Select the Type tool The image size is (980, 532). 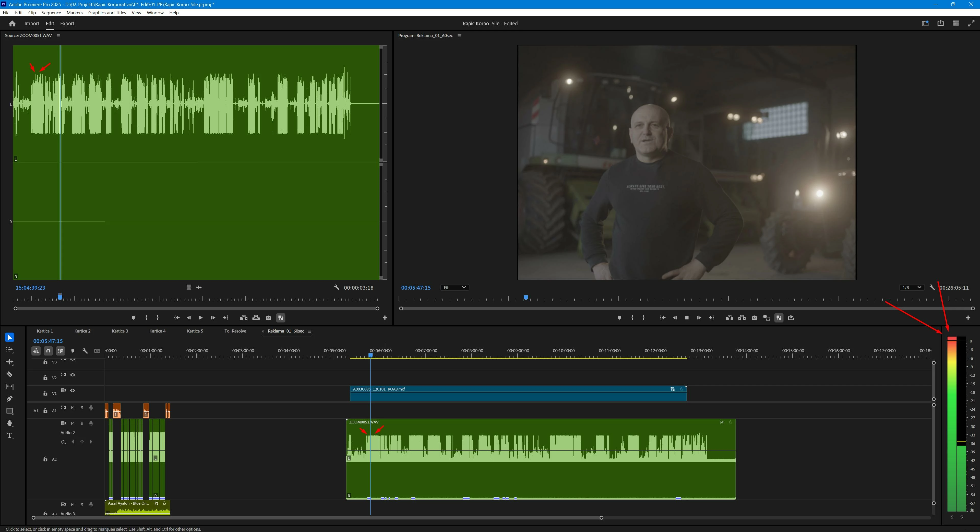tap(9, 435)
